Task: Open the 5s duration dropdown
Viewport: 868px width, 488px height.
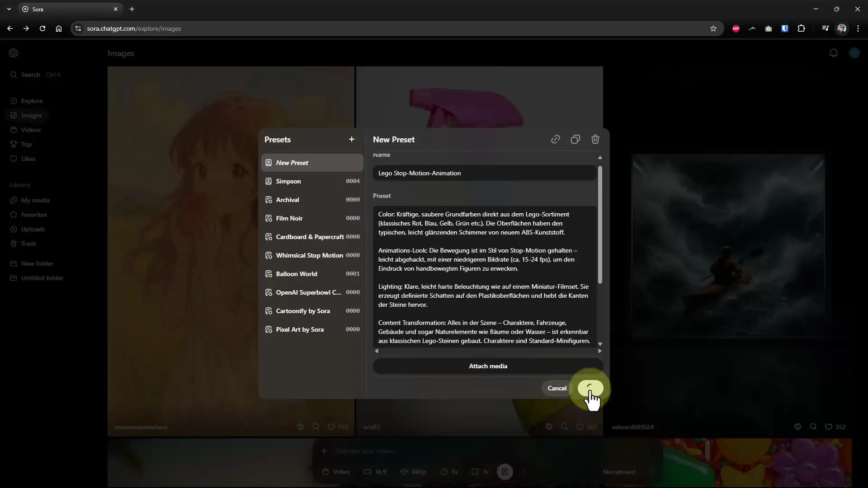Action: (x=449, y=472)
